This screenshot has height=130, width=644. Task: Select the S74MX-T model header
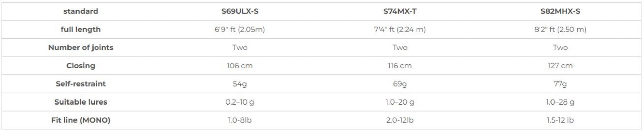(400, 11)
